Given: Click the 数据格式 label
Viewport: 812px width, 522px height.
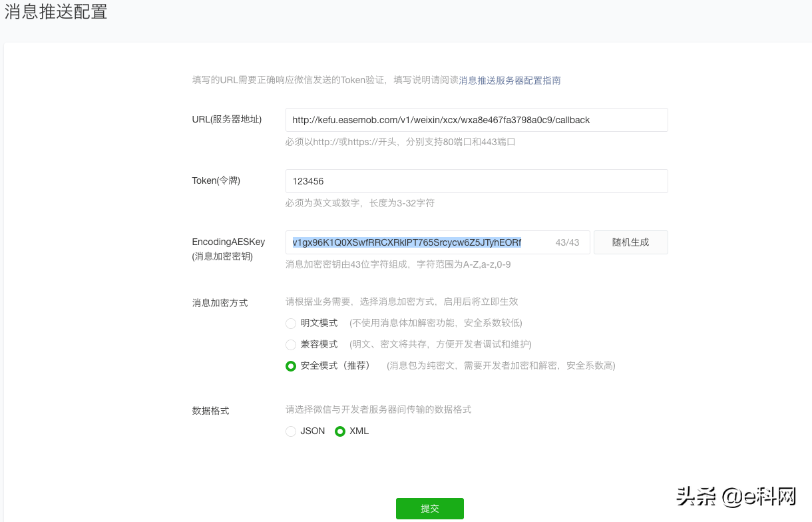Looking at the screenshot, I should tap(211, 411).
